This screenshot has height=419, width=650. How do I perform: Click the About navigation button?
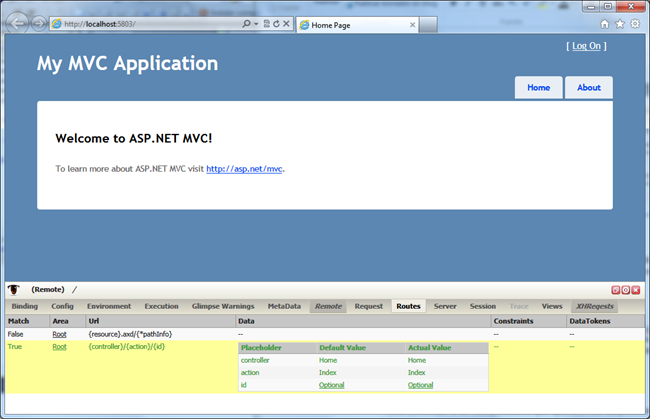pos(589,88)
